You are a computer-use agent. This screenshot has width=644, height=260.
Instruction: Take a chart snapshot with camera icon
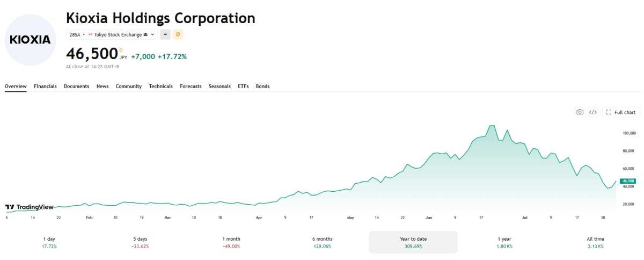(580, 112)
